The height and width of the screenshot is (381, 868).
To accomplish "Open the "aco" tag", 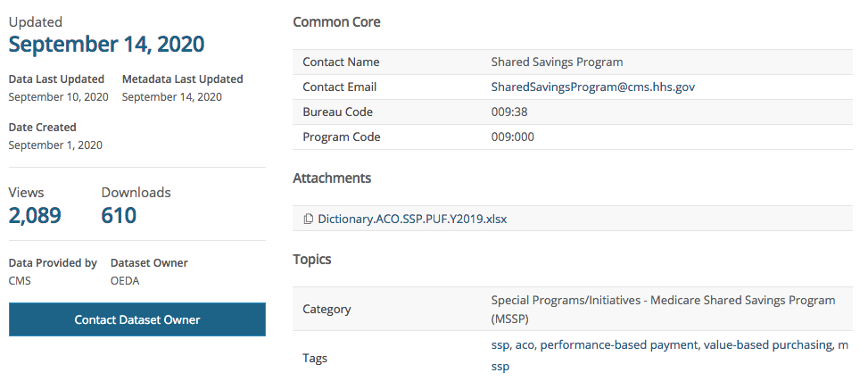I will [524, 344].
